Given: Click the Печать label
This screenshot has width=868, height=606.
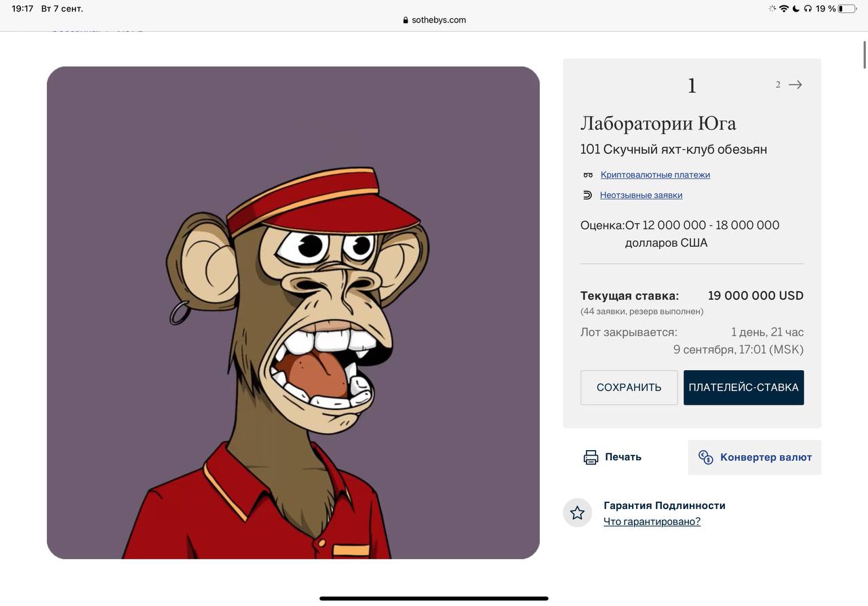Looking at the screenshot, I should coord(623,457).
